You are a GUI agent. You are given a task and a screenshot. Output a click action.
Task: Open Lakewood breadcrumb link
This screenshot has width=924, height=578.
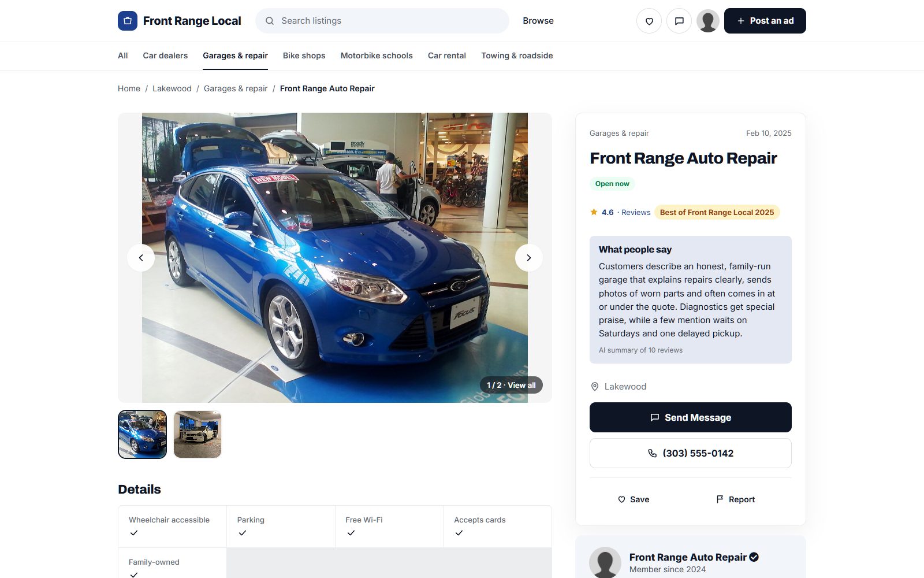172,88
